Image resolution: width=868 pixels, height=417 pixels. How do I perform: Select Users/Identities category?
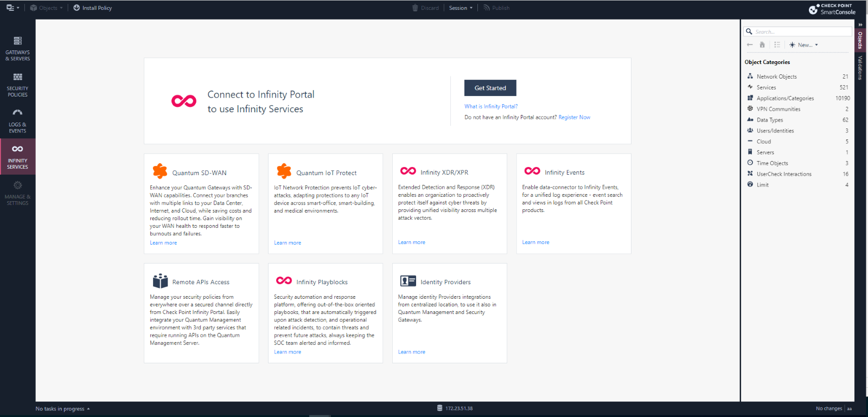pyautogui.click(x=797, y=131)
